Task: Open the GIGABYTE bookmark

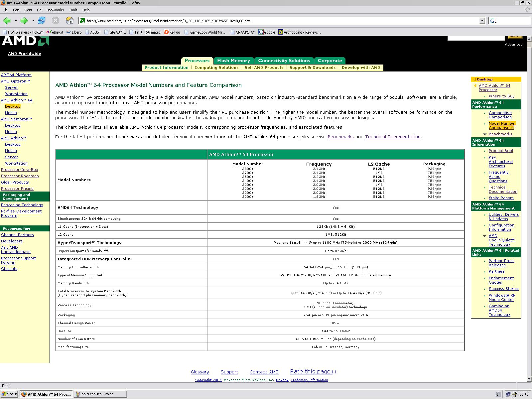Action: 115,32
